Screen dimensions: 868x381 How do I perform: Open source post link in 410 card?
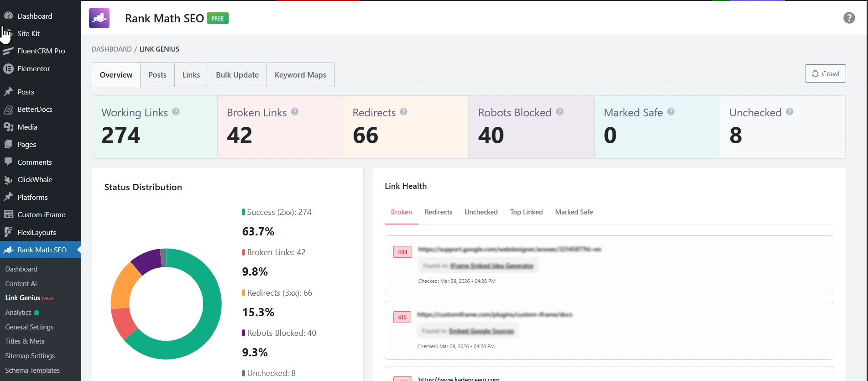click(x=481, y=331)
